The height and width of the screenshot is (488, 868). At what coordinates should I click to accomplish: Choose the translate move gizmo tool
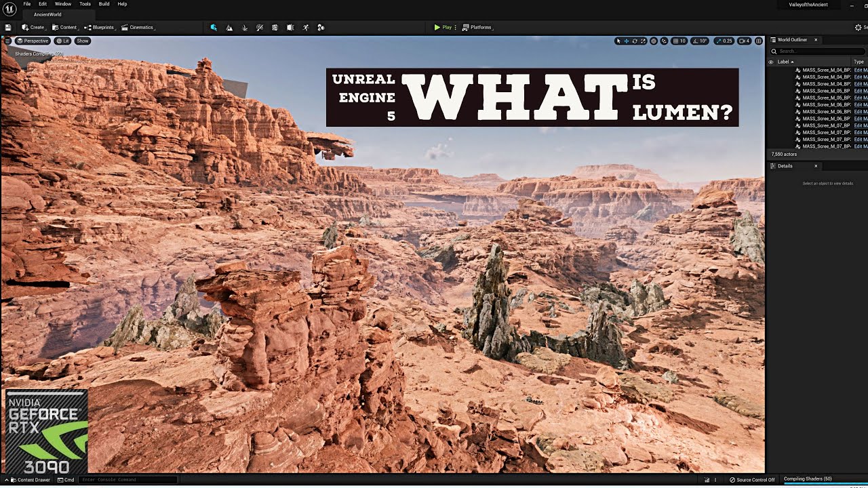pos(626,41)
